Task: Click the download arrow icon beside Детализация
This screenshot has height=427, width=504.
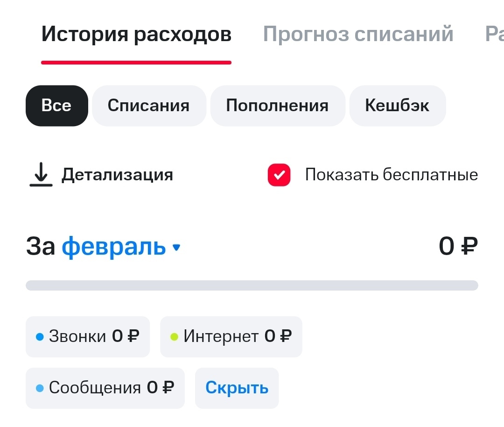Action: [41, 174]
